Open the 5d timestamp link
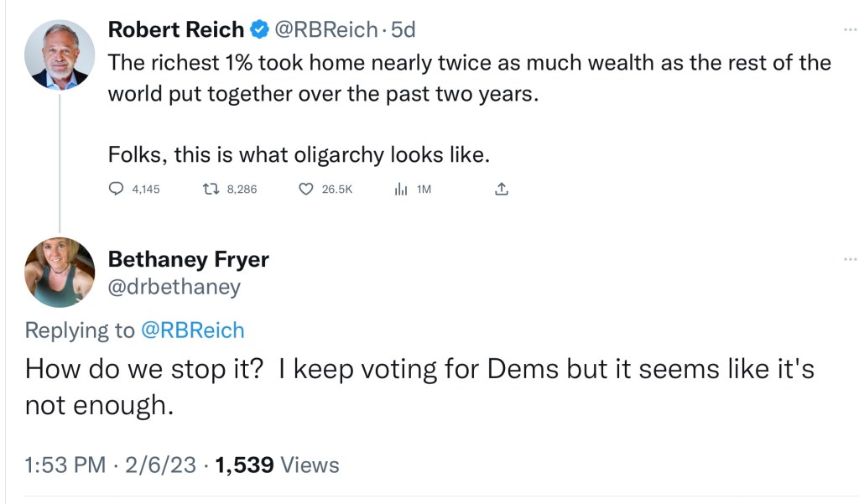The height and width of the screenshot is (504, 859). pos(403,30)
